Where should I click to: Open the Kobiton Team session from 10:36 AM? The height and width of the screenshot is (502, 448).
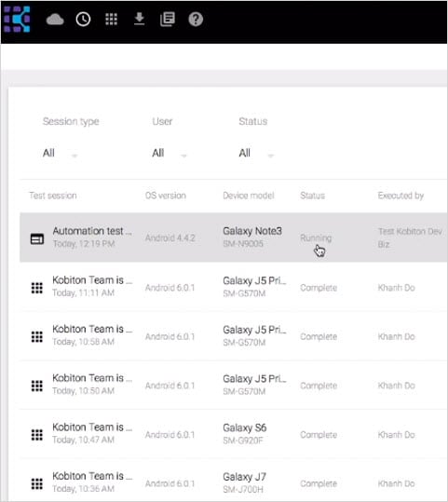pos(92,476)
